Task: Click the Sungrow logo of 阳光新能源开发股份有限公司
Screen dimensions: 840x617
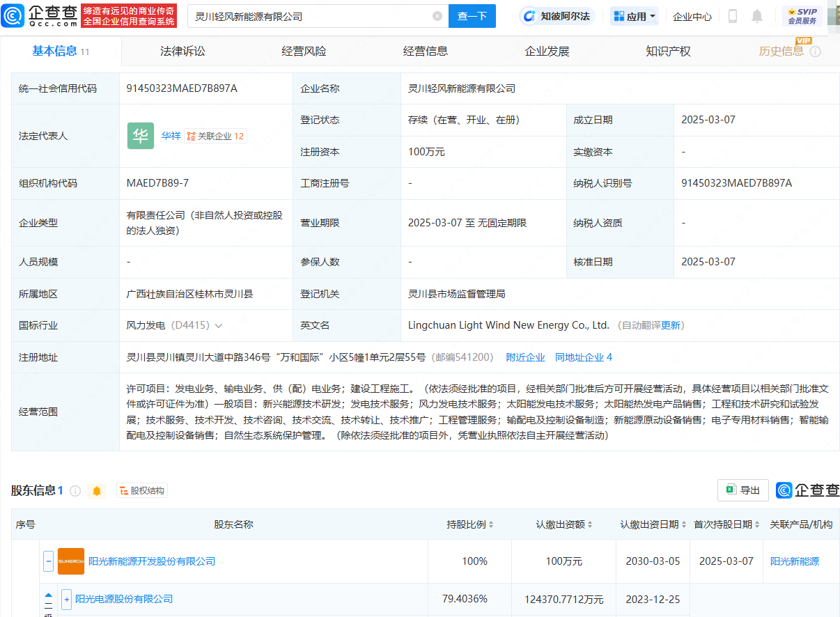Action: (x=71, y=561)
